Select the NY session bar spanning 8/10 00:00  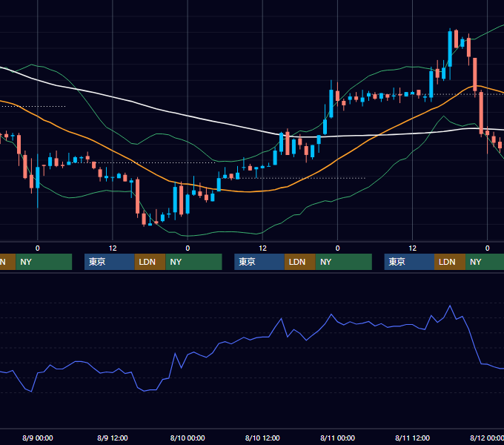194,262
